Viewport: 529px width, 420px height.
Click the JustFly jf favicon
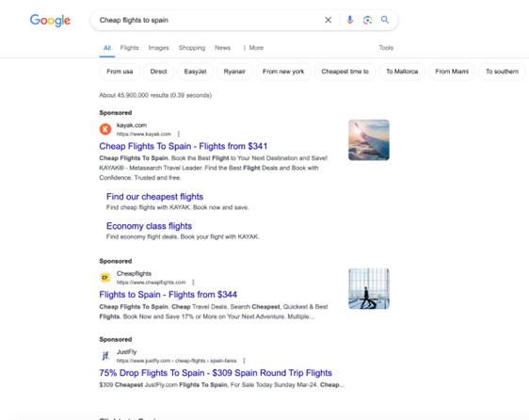(x=105, y=356)
